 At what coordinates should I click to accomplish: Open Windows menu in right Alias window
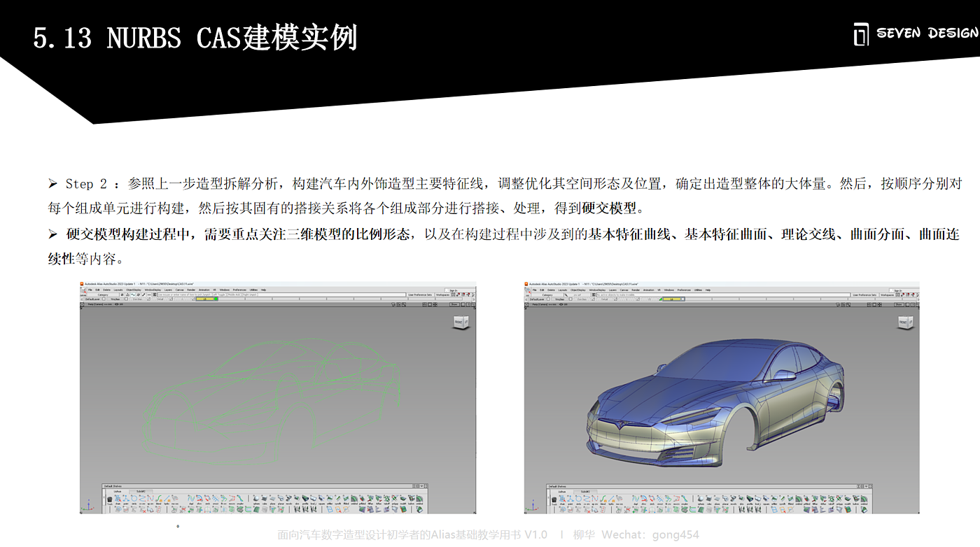pos(669,290)
